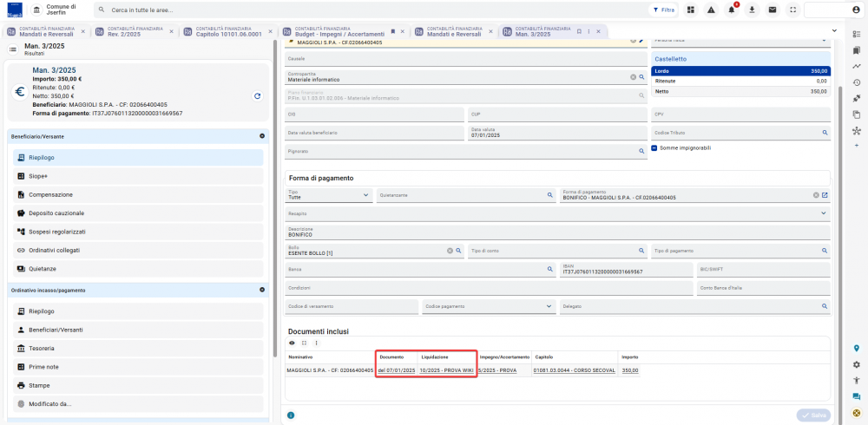Clear the Bollo ESENTE BOLLO value
The width and height of the screenshot is (868, 425).
point(450,251)
